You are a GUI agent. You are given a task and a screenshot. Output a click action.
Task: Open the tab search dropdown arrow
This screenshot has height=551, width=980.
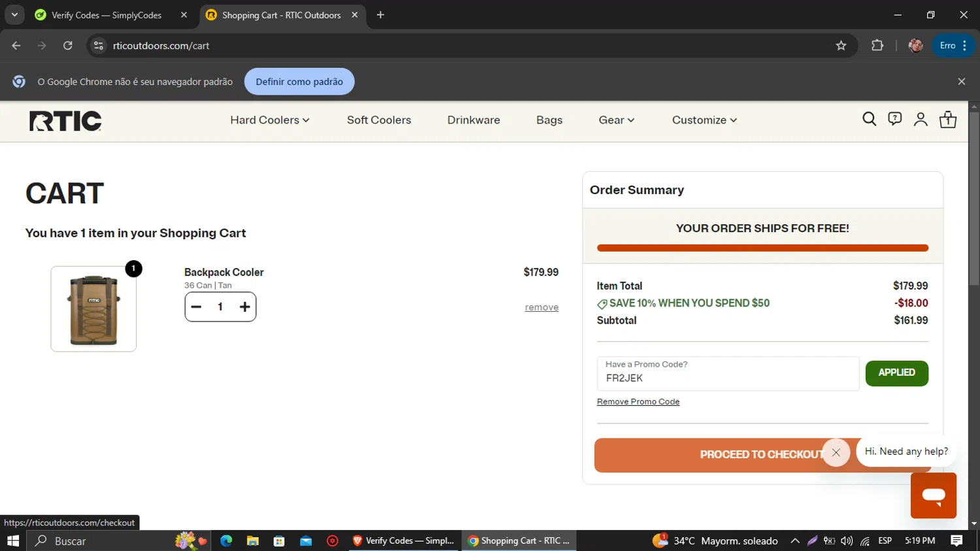tap(14, 15)
